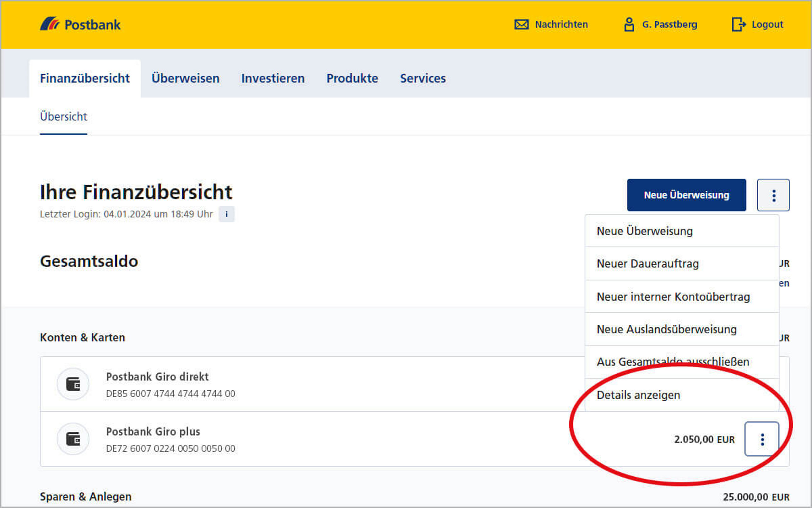Open the Postbank Giro direkt account
Screen dimensions: 812x508
[157, 377]
